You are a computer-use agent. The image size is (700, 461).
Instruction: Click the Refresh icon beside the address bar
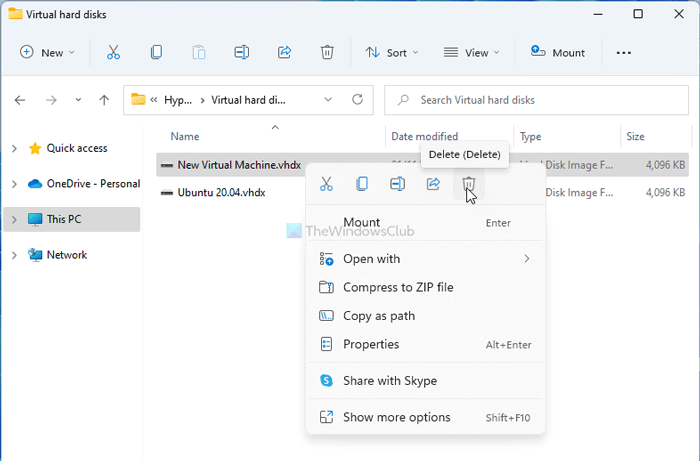(357, 100)
